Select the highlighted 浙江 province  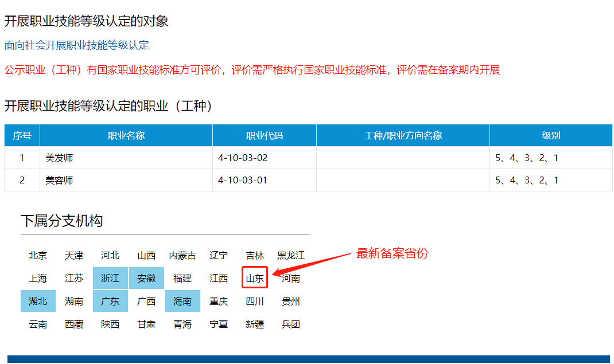click(x=110, y=279)
